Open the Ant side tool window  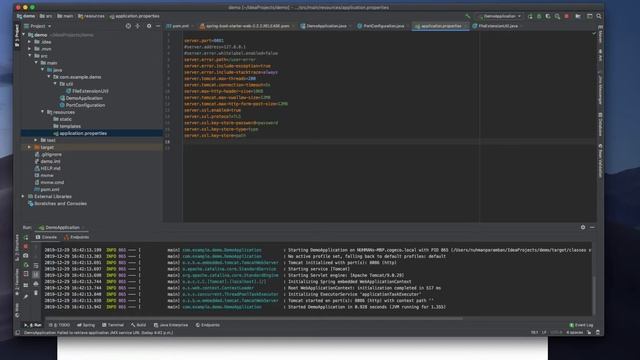(600, 56)
